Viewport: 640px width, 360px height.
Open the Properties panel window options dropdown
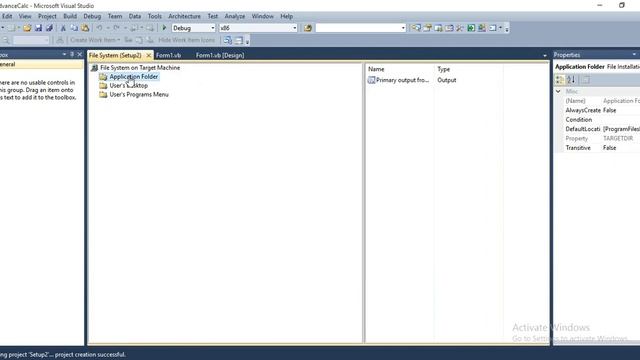tap(634, 54)
